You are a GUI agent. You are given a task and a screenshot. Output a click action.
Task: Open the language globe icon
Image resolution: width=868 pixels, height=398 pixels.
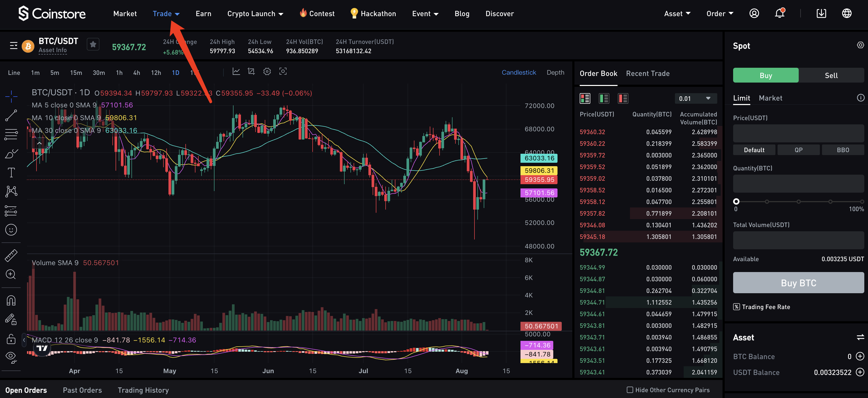click(847, 13)
